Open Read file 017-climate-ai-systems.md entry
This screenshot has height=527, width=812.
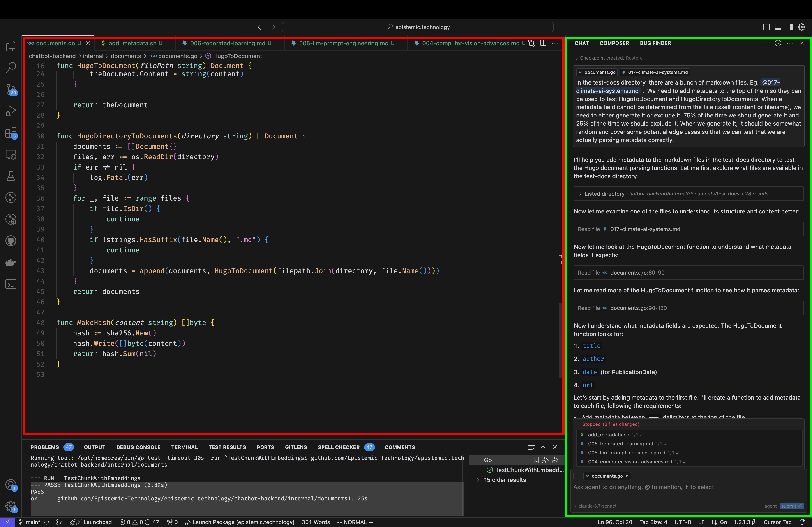(688, 229)
